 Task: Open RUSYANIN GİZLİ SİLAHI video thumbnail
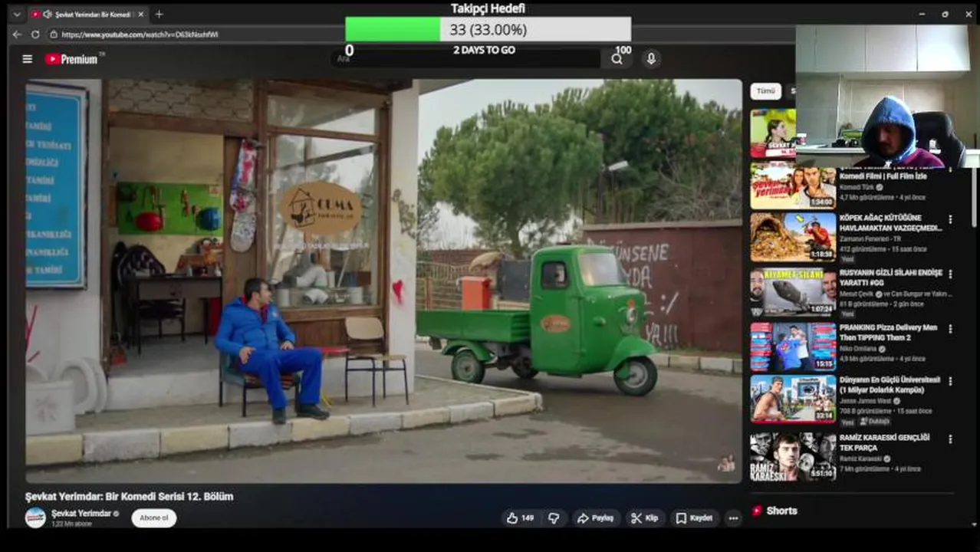pyautogui.click(x=793, y=292)
